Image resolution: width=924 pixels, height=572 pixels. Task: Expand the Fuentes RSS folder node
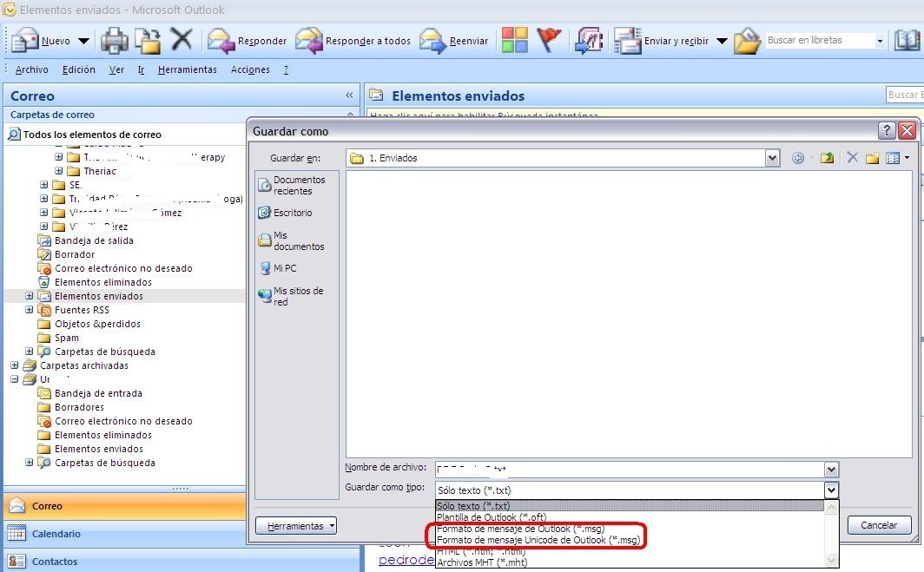click(x=30, y=310)
